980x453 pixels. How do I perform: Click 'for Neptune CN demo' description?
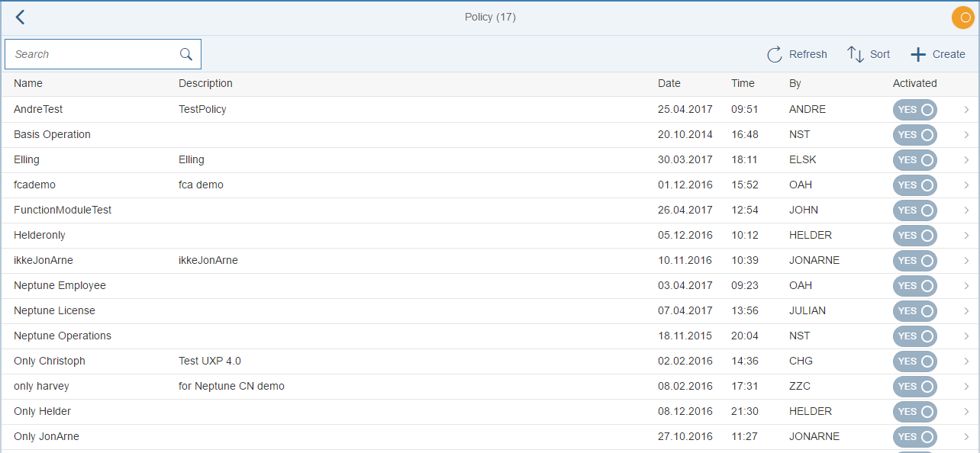click(231, 386)
